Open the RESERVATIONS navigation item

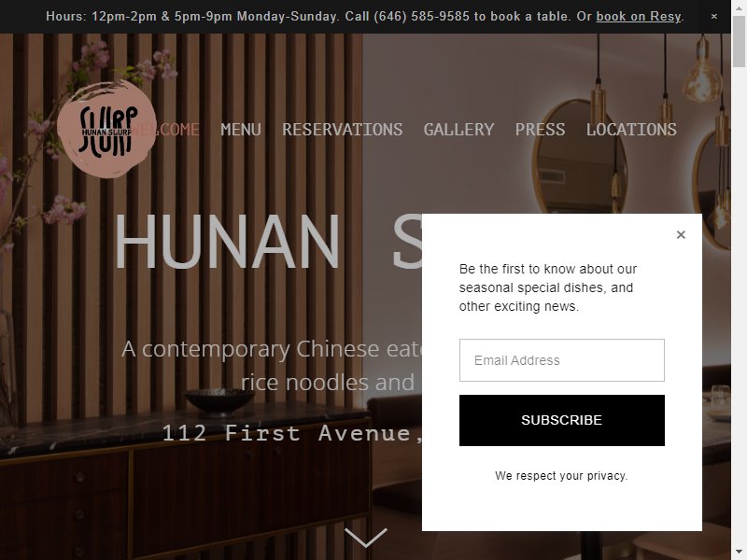tap(342, 130)
